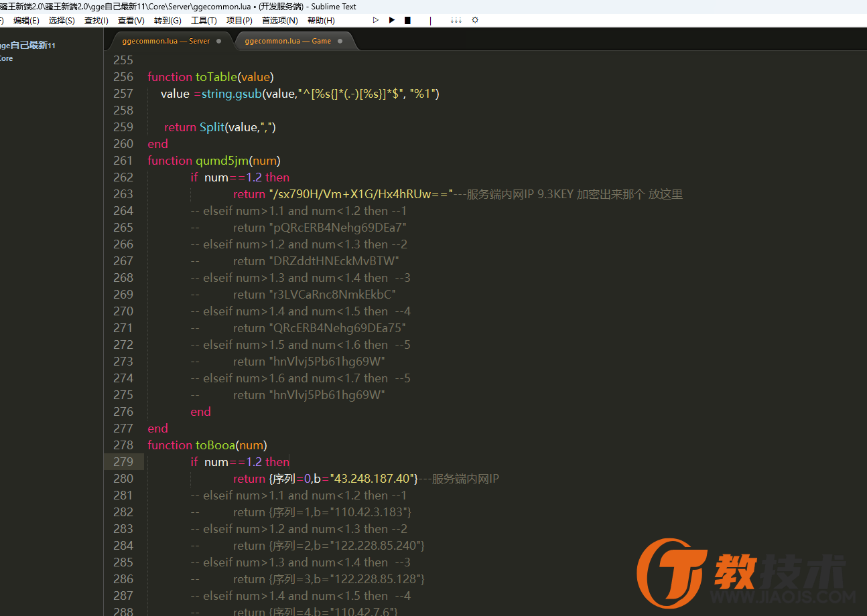The image size is (867, 616).
Task: Select gge自己最新11 folder in sidebar
Action: point(27,46)
